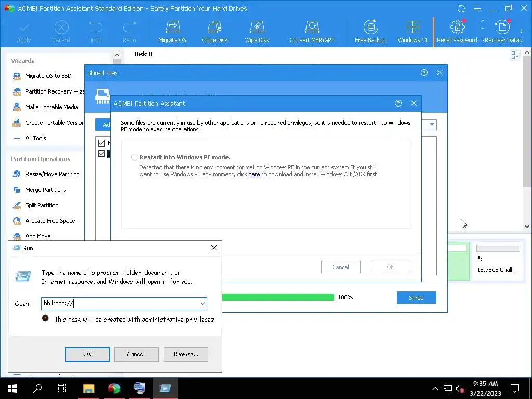Click Cancel in the AOMEI dialog
This screenshot has height=399, width=532.
click(x=341, y=267)
